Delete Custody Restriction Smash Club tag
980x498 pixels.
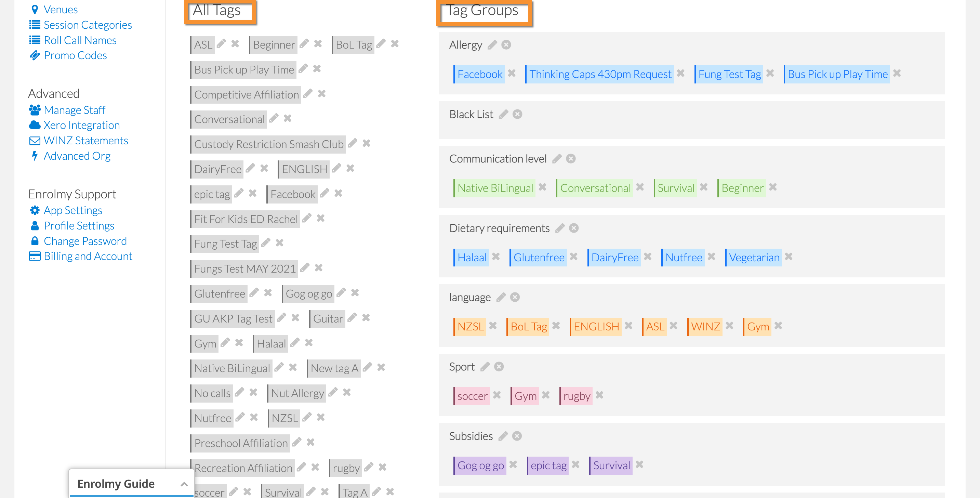tap(366, 143)
